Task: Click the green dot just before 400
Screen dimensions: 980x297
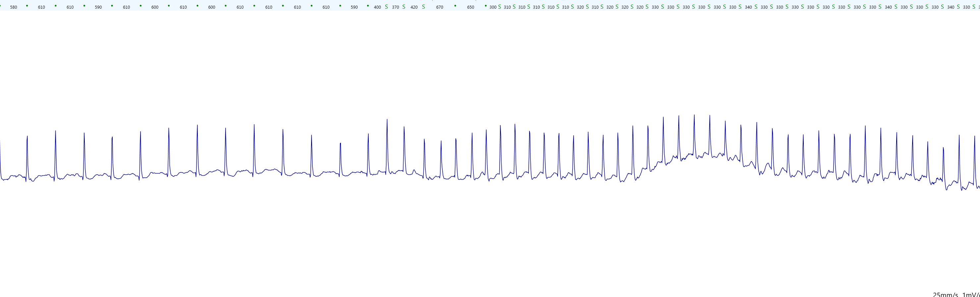Action: click(367, 6)
